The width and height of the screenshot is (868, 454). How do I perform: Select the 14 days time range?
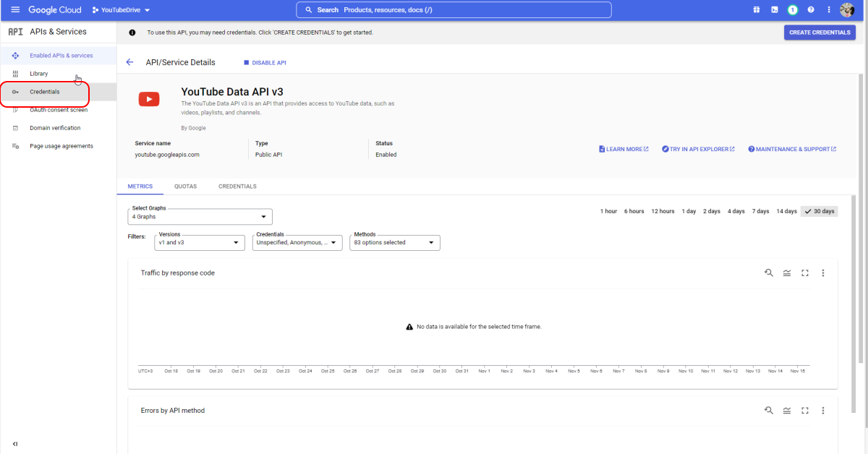(786, 211)
